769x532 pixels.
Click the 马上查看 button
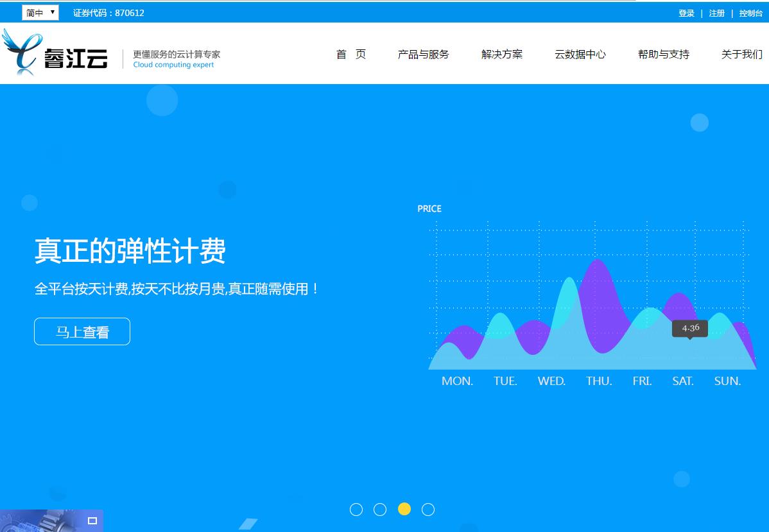[82, 332]
